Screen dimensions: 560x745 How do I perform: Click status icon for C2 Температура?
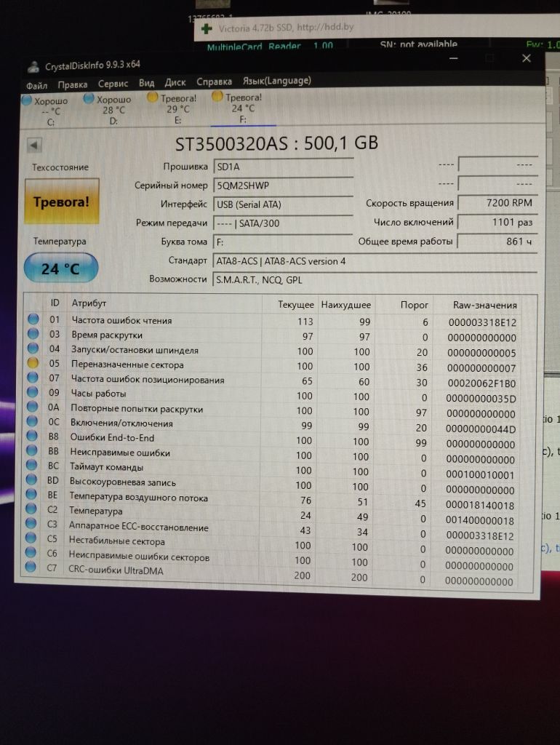coord(31,509)
